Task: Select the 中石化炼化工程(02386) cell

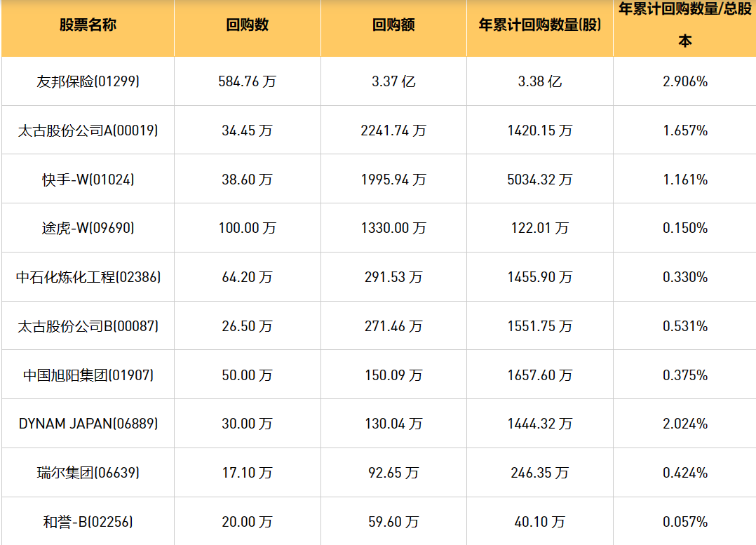Action: click(x=88, y=277)
